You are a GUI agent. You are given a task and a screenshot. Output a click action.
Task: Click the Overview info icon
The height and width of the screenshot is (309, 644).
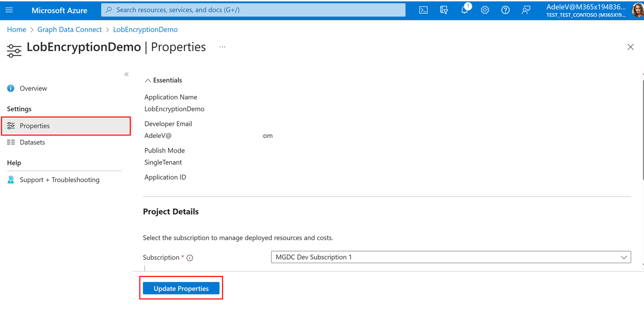(x=11, y=88)
